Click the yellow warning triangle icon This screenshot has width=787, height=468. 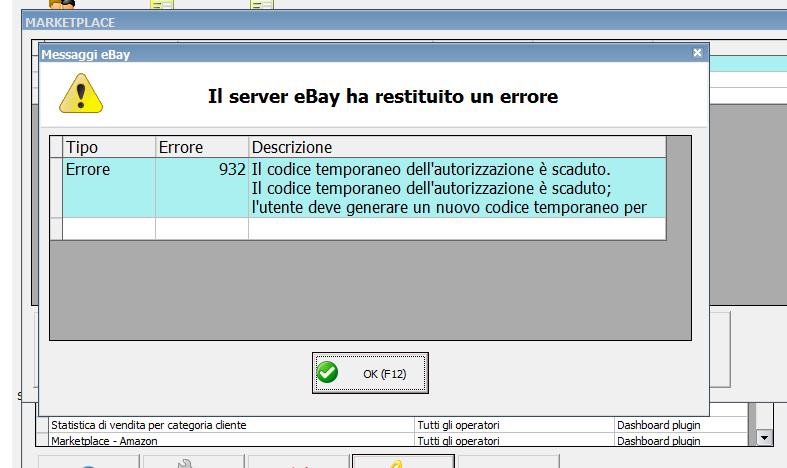pyautogui.click(x=81, y=93)
